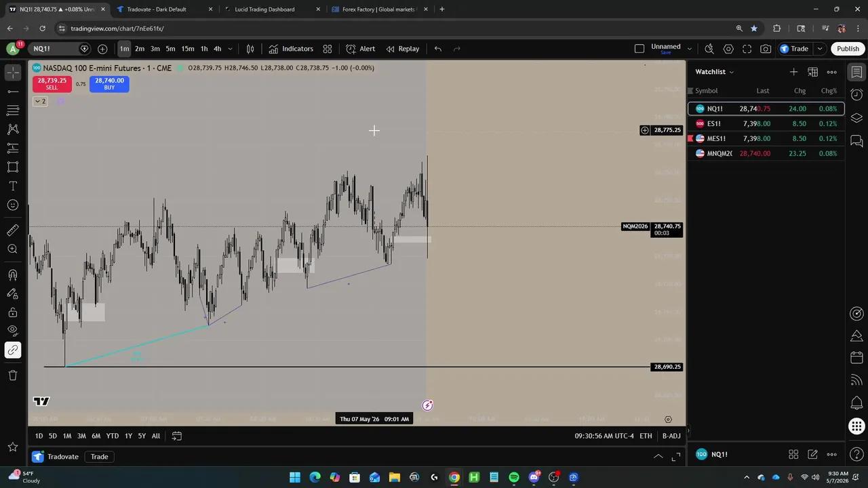Select the ruler measure tool
This screenshot has width=868, height=488.
[x=13, y=230]
